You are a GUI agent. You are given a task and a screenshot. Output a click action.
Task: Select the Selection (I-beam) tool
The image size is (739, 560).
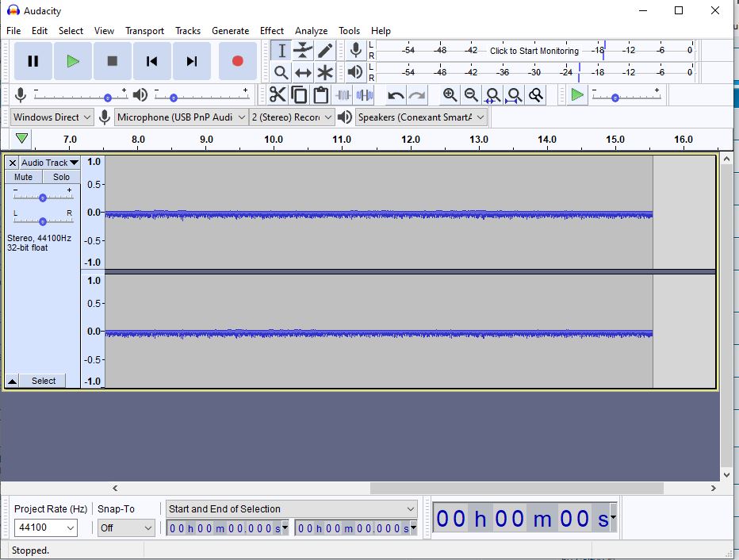click(x=281, y=51)
